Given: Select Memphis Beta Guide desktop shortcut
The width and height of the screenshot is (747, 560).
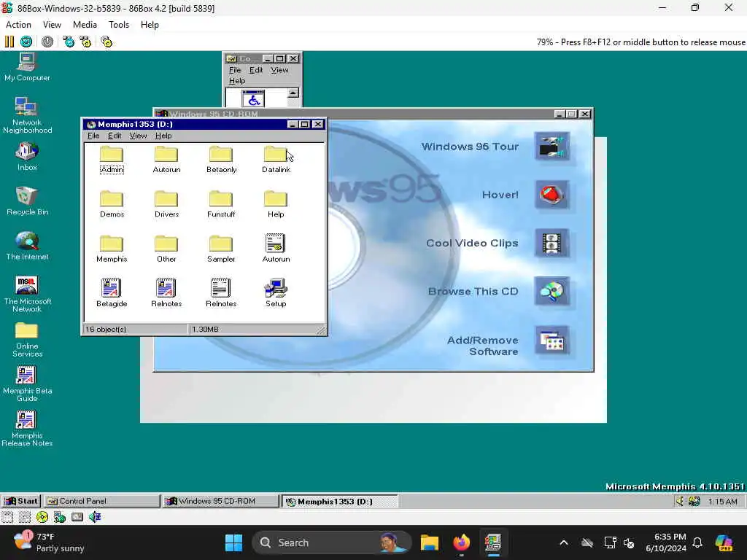Looking at the screenshot, I should 27,384.
